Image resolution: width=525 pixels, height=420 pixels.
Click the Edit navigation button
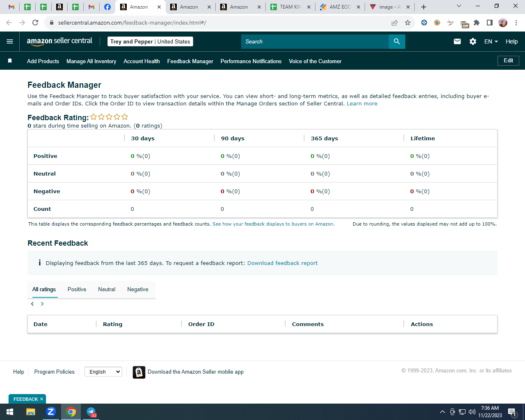pyautogui.click(x=508, y=61)
